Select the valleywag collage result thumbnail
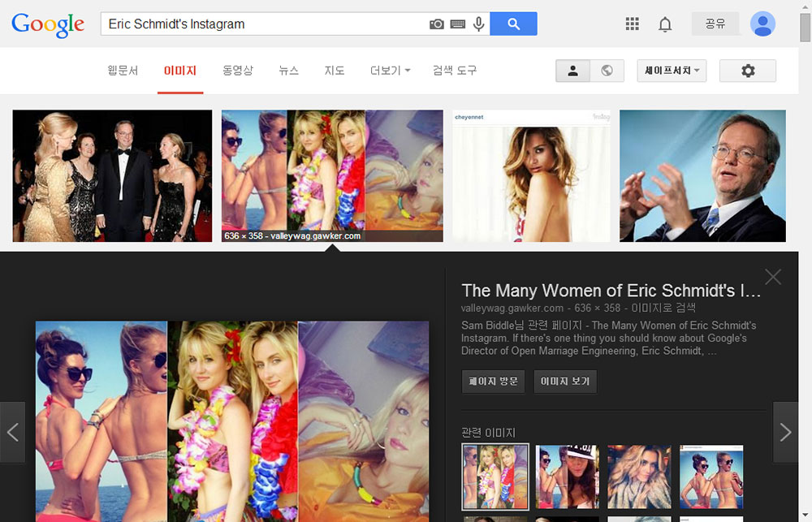 pyautogui.click(x=332, y=175)
